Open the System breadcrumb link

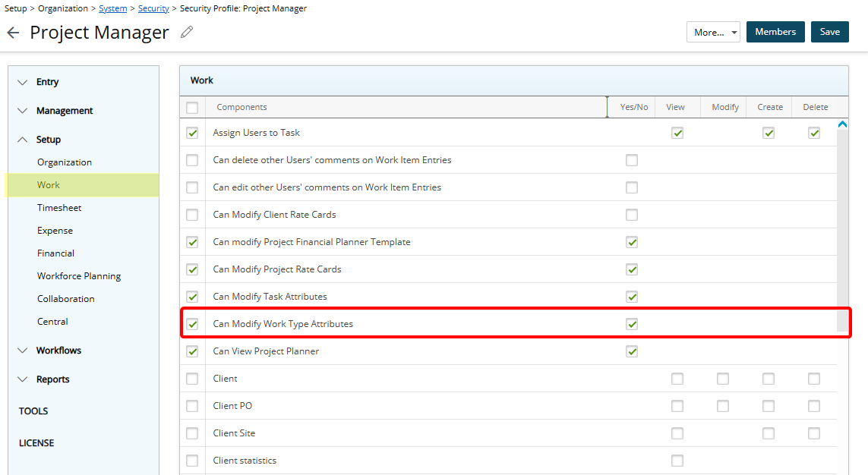tap(112, 8)
